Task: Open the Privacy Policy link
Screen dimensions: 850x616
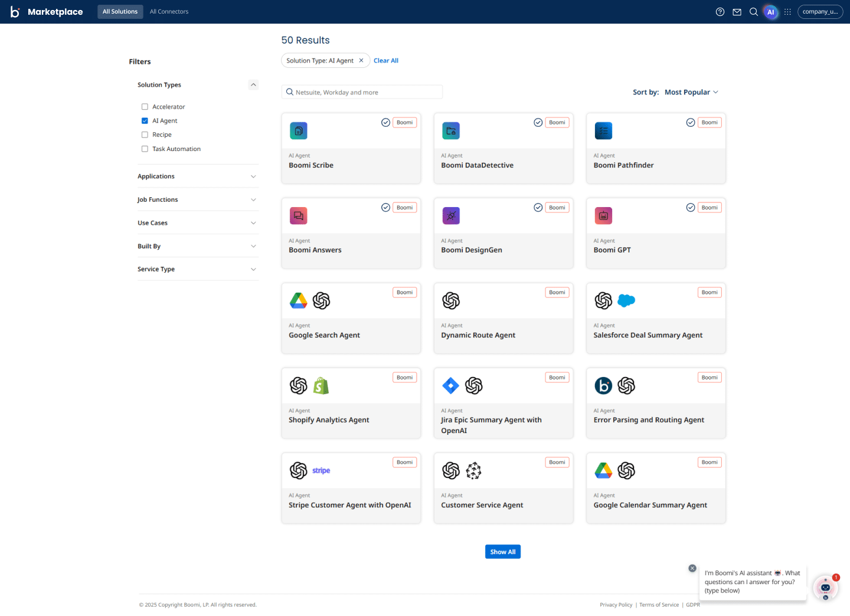Action: [x=616, y=605]
